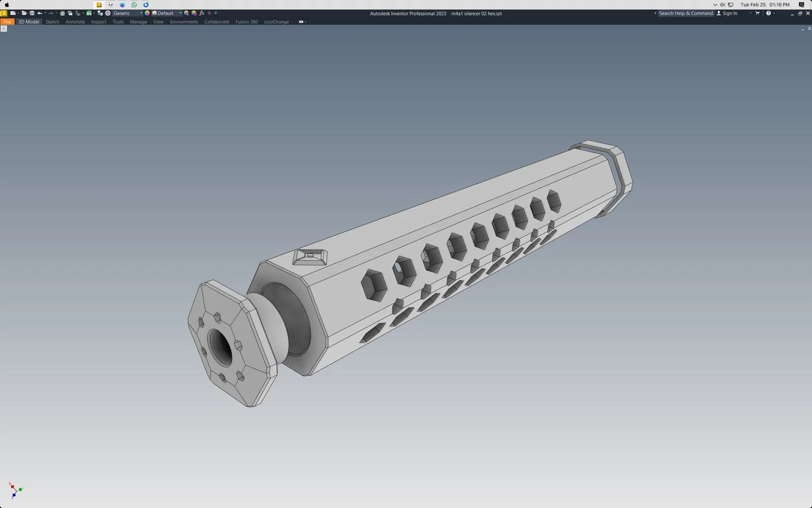This screenshot has width=812, height=508.
Task: Toggle the ribbon display mode button
Action: pos(301,22)
